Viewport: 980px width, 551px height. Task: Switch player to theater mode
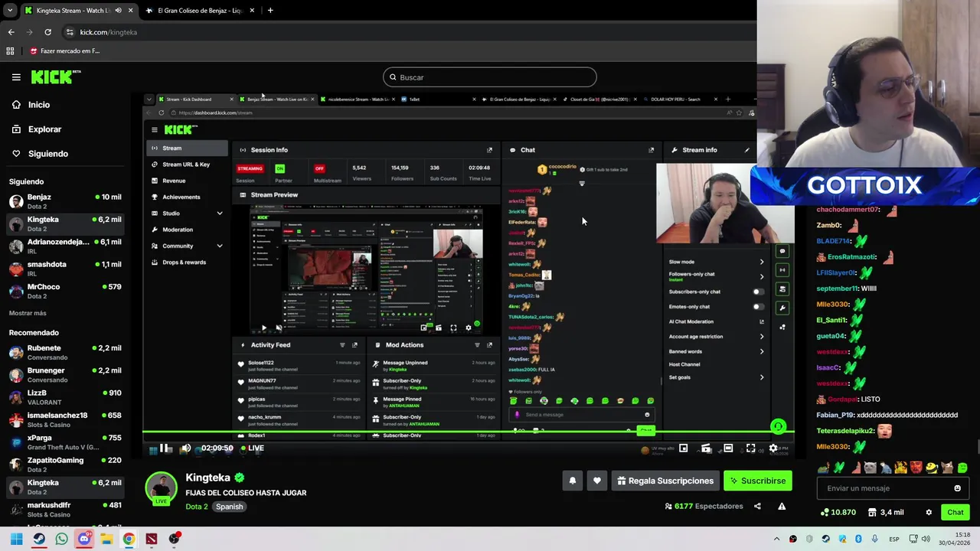coord(728,448)
